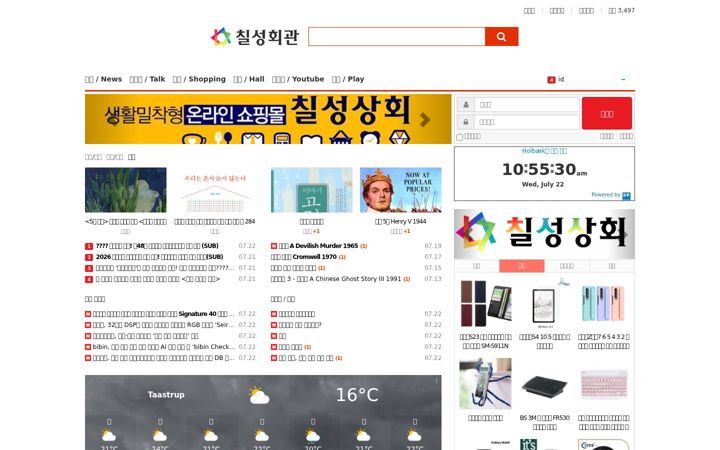Click the password input field
Screen dimensions: 720x450
pos(527,122)
